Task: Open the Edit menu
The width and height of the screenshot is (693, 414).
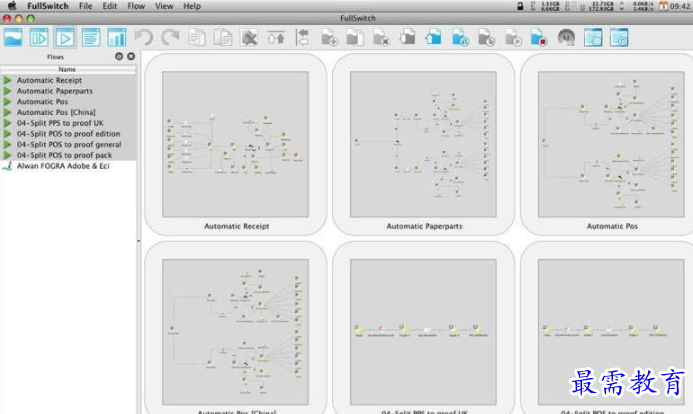Action: click(x=110, y=6)
